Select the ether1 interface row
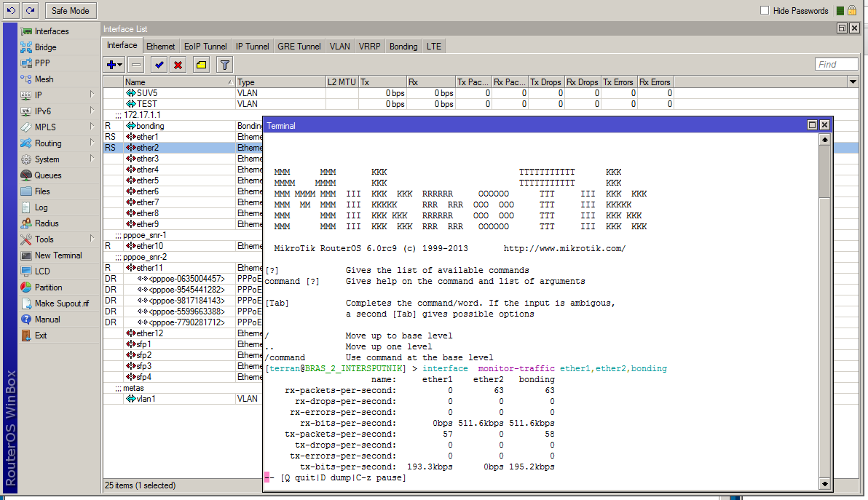Image resolution: width=868 pixels, height=500 pixels. point(183,137)
